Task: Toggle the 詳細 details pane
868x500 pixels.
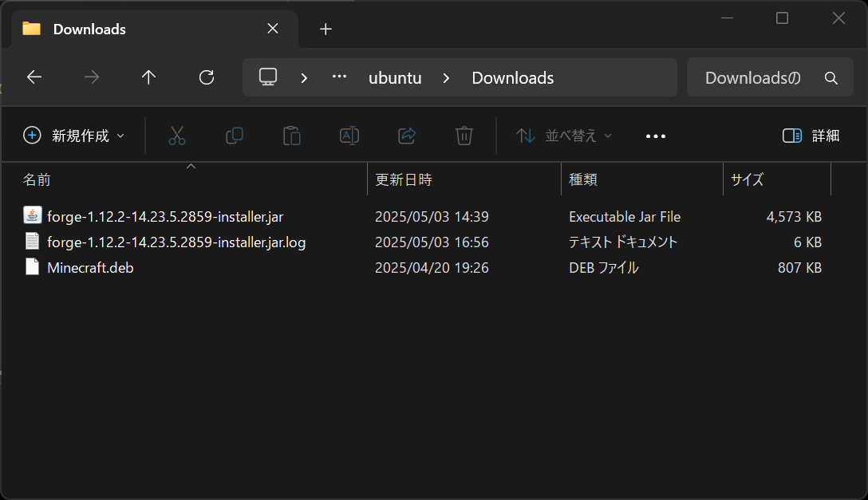Action: coord(811,136)
